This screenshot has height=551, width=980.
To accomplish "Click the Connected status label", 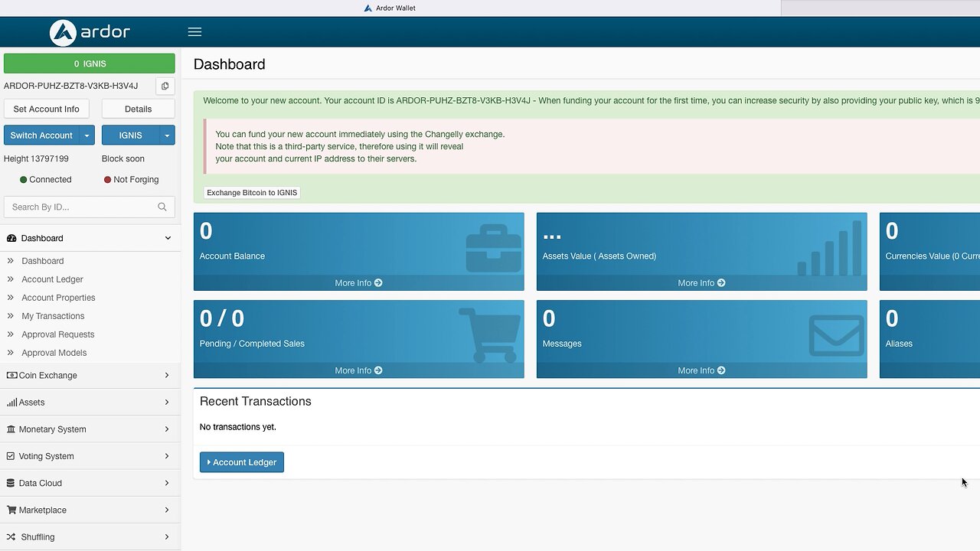I will click(51, 180).
